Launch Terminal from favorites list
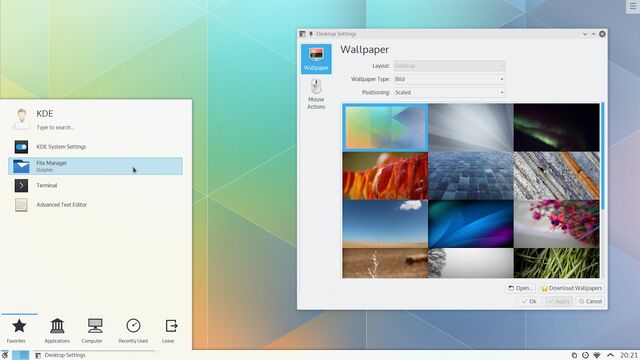Screen dimensions: 640x360 click(95, 185)
